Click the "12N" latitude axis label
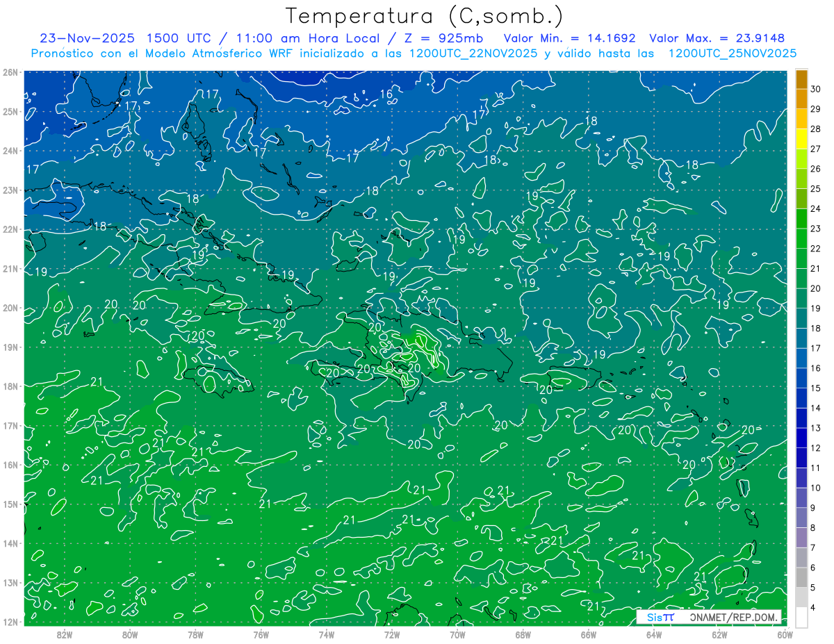The height and width of the screenshot is (644, 834). click(10, 622)
